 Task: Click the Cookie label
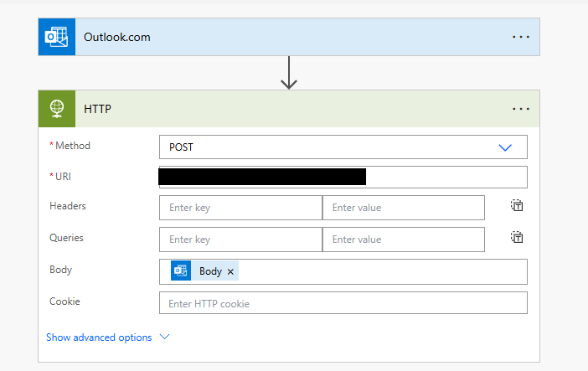point(64,301)
